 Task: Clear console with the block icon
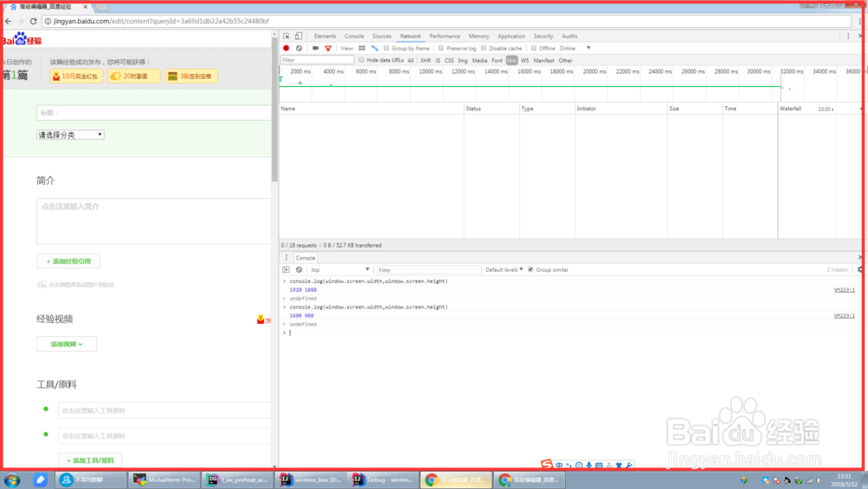(x=299, y=270)
